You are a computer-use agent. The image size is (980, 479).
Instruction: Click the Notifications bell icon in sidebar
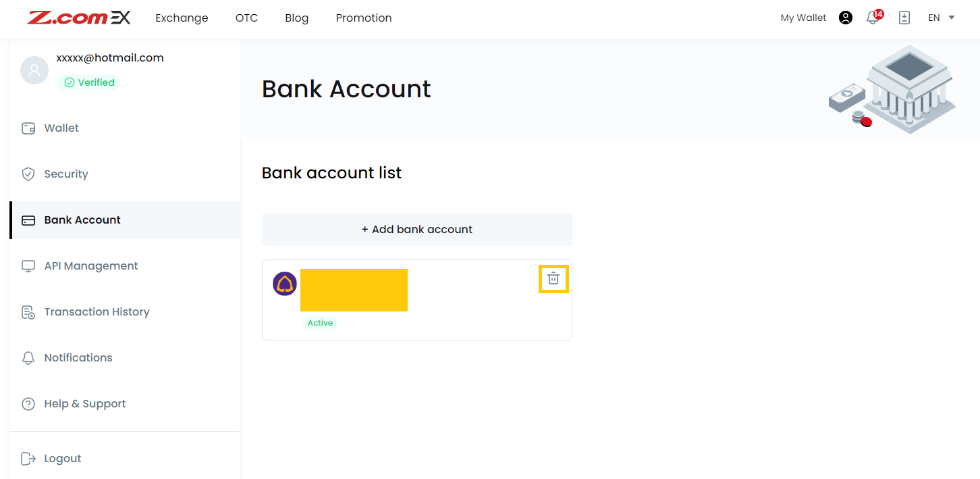click(28, 357)
